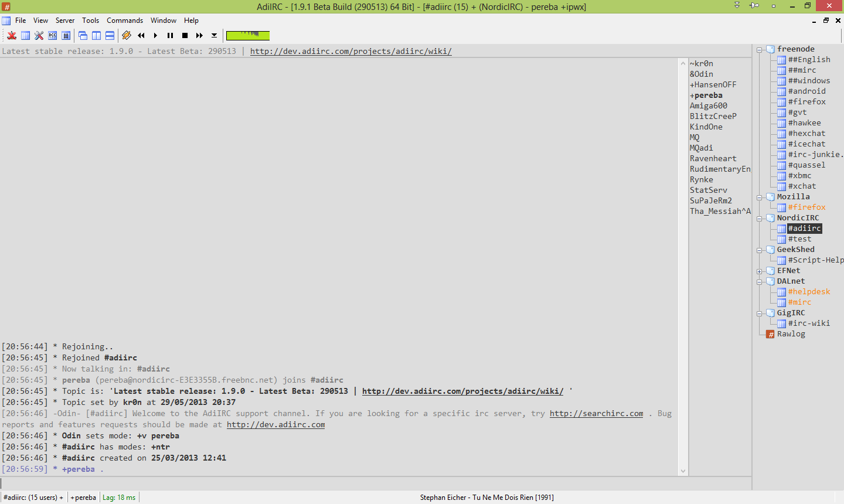
Task: Click the green track progress bar
Action: [248, 35]
